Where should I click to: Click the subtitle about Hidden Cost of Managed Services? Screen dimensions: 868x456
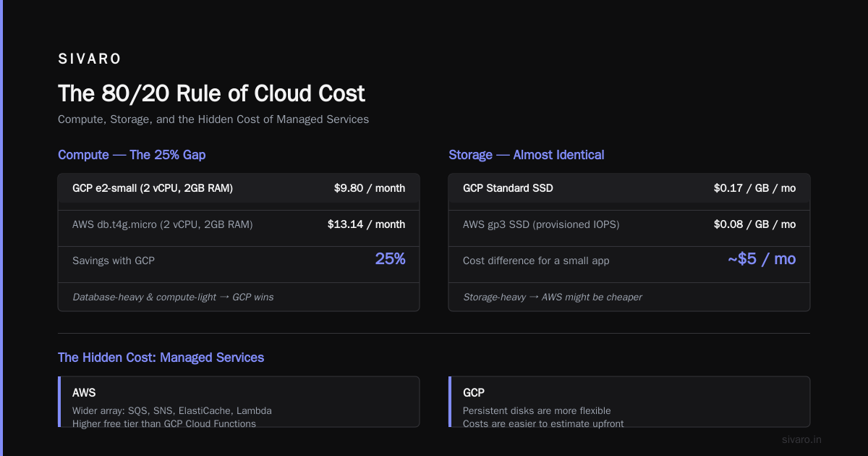pyautogui.click(x=213, y=119)
